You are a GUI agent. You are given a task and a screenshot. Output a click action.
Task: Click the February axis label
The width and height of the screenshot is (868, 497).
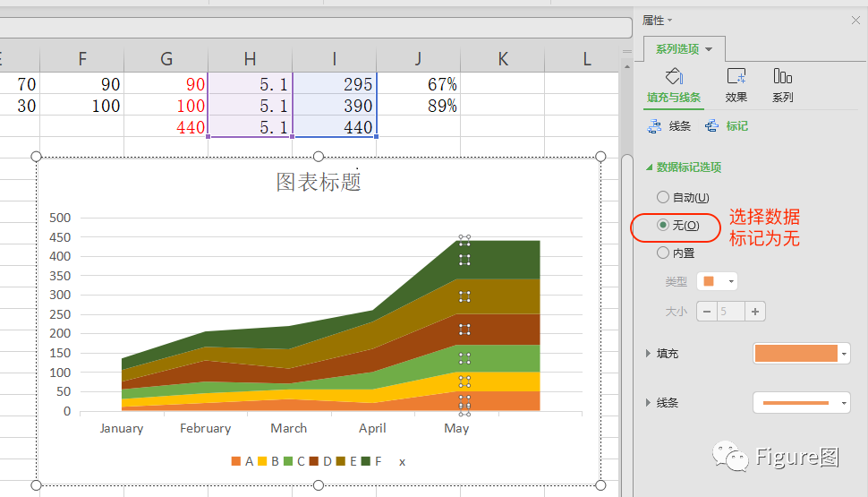point(206,428)
